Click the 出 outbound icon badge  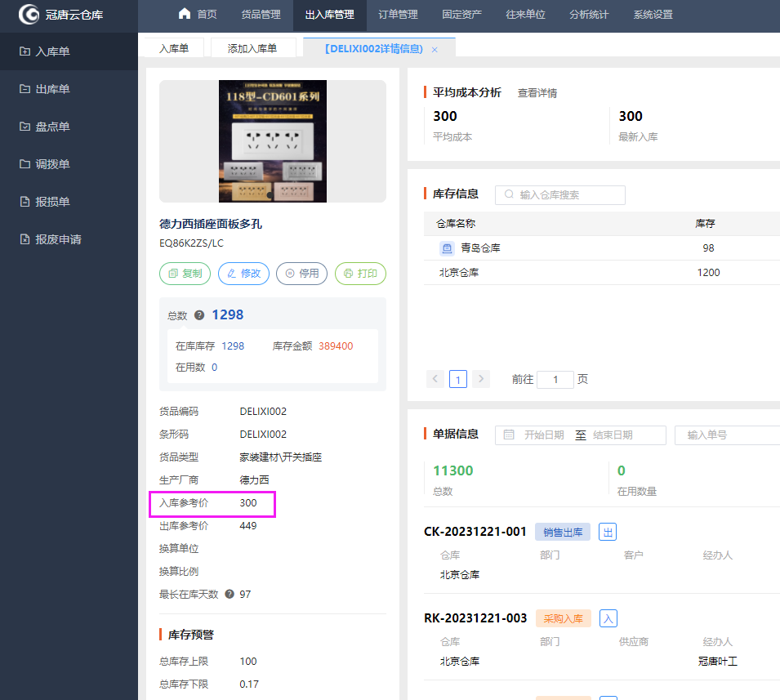click(608, 532)
